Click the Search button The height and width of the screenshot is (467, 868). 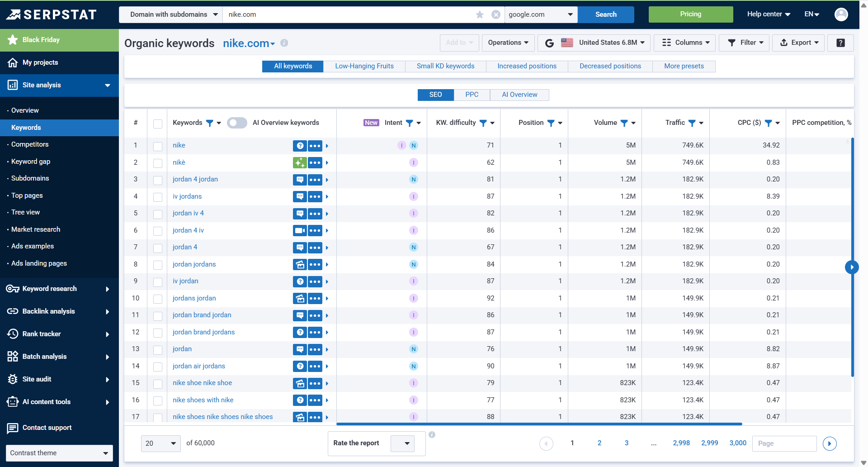(606, 14)
